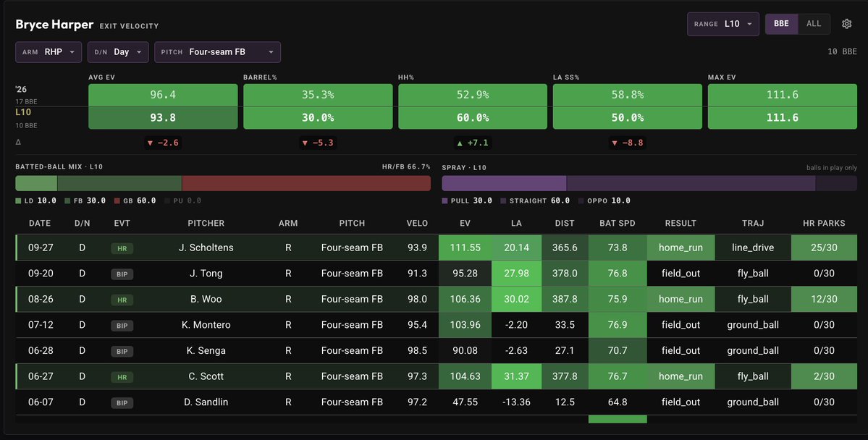Click the AVG EV 96.4 season tile
Screen dimensions: 868x440
(x=163, y=95)
